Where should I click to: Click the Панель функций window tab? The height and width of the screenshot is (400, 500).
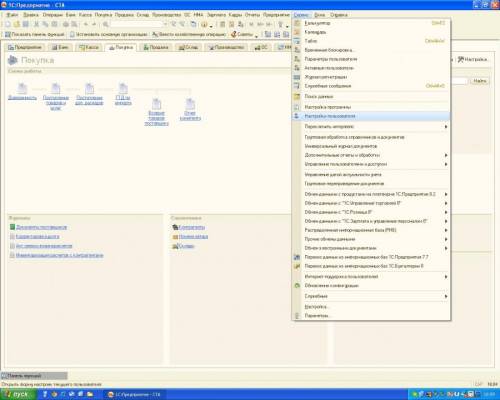34,376
